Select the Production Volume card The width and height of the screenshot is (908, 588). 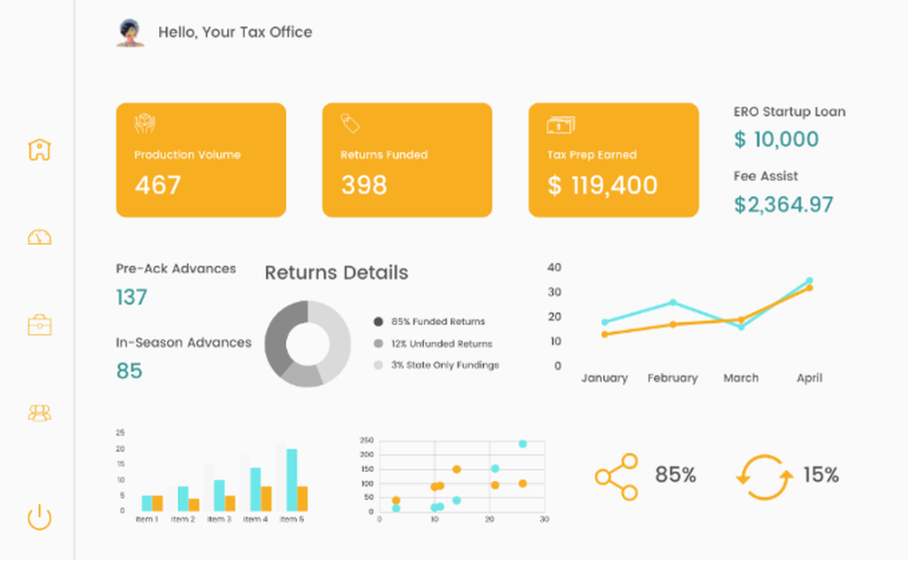pos(201,160)
